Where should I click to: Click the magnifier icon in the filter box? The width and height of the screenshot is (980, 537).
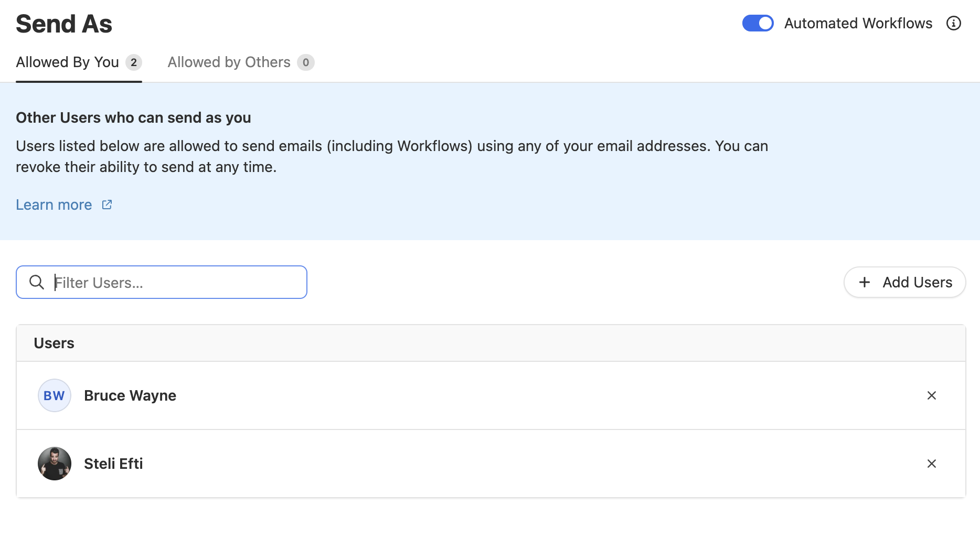pyautogui.click(x=36, y=282)
